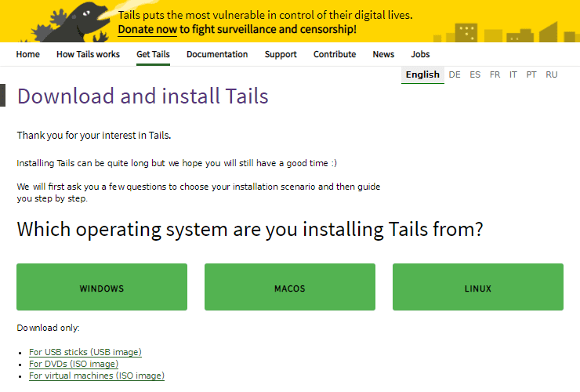This screenshot has height=392, width=580.
Task: Open the News page
Action: 383,54
